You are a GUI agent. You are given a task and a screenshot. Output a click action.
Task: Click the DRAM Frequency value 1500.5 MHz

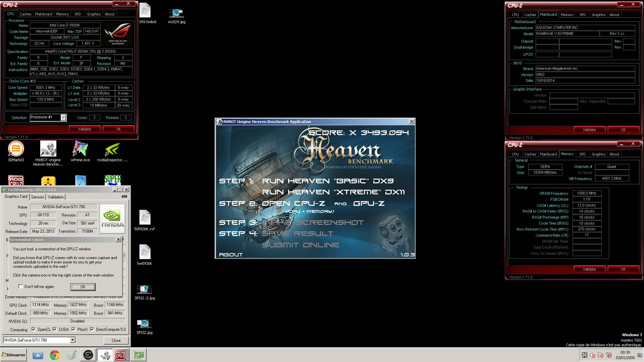587,193
